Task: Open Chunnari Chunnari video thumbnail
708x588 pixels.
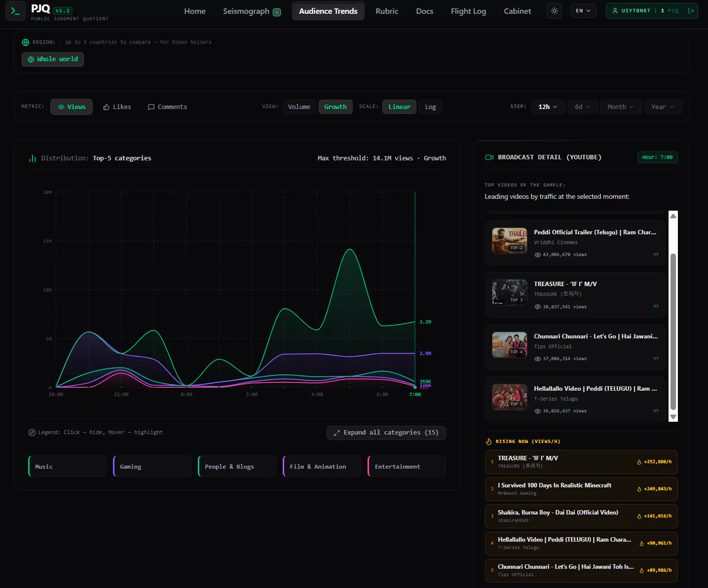Action: click(510, 345)
